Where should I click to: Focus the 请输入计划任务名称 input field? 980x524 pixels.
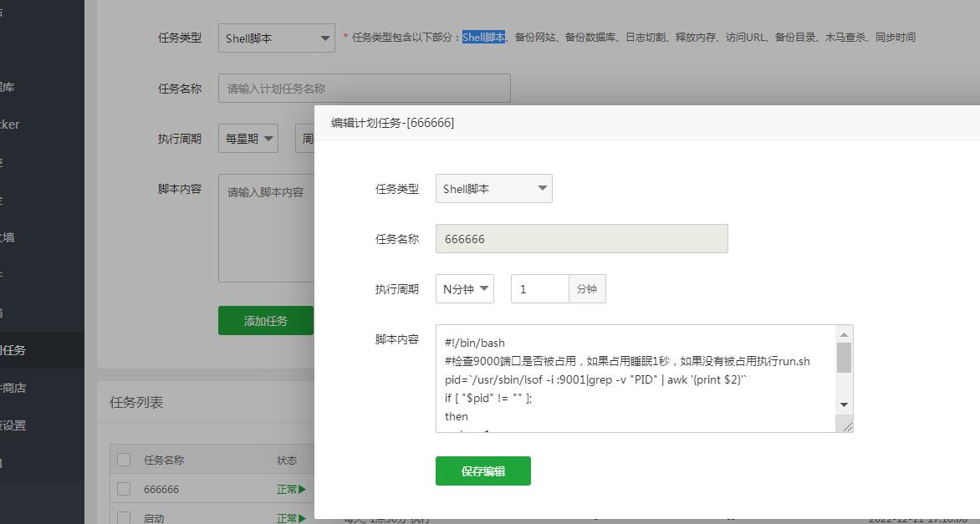[364, 89]
